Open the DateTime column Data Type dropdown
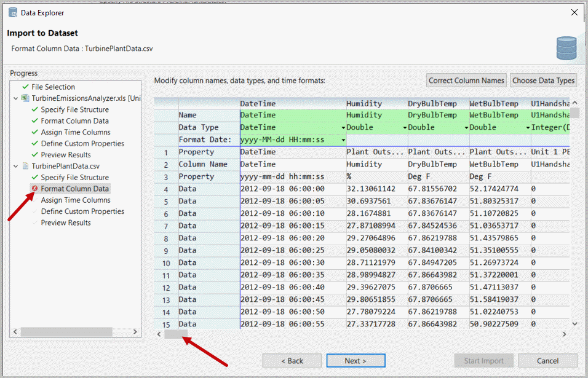The height and width of the screenshot is (378, 588). [343, 128]
